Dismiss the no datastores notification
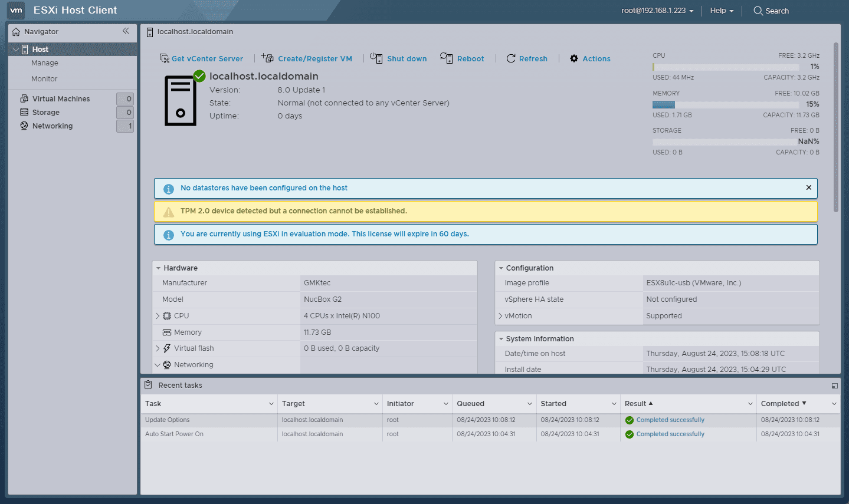 [x=808, y=187]
